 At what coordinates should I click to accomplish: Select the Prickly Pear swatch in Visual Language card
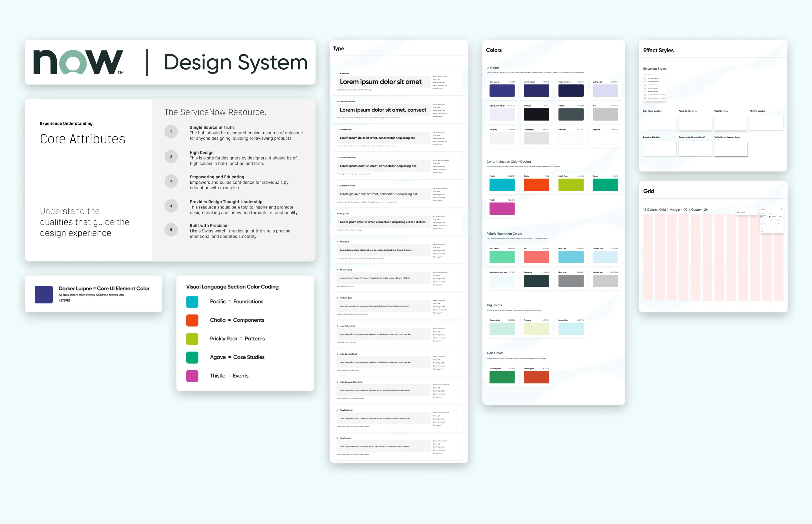click(192, 339)
